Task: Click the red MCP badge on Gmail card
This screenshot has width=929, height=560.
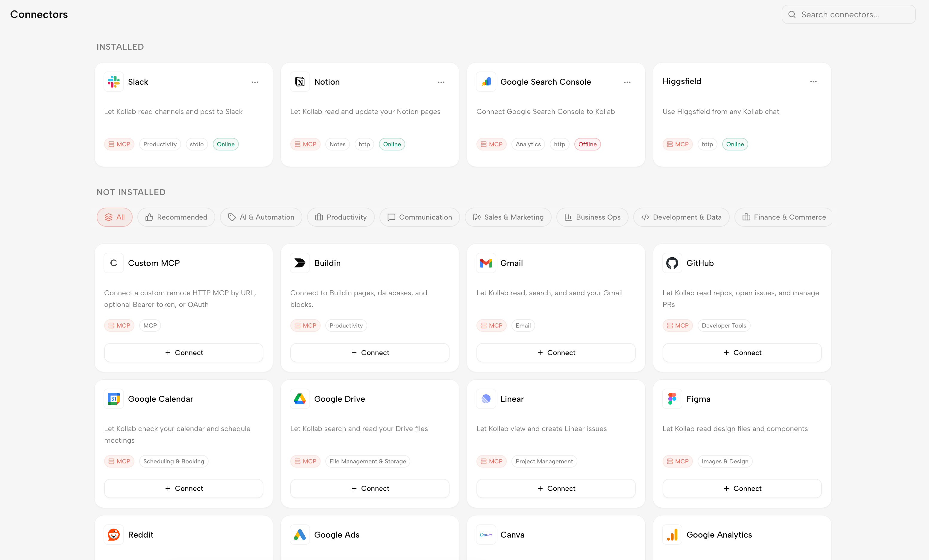Action: click(491, 325)
